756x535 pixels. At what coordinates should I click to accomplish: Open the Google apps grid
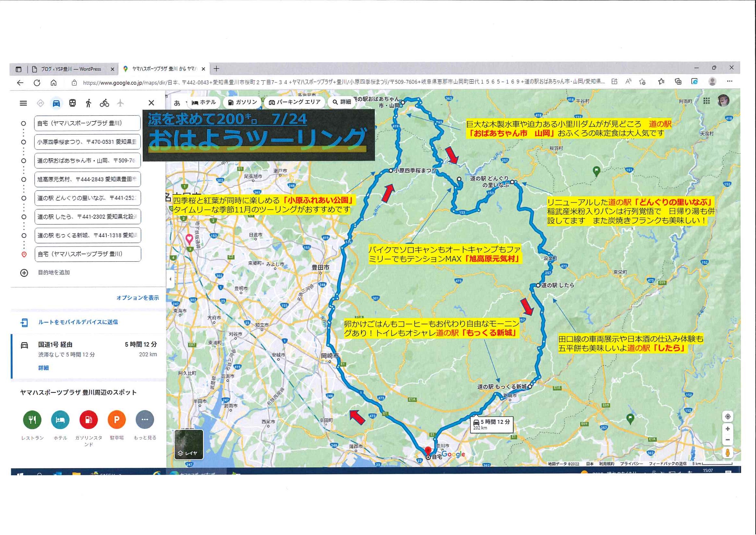pyautogui.click(x=706, y=101)
